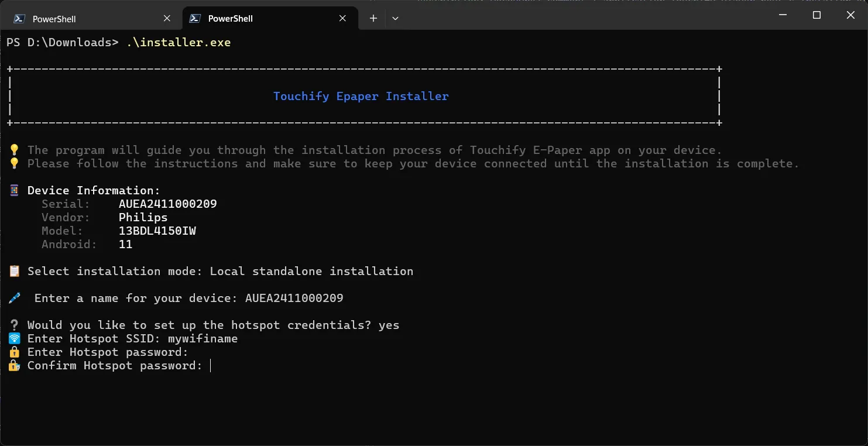The height and width of the screenshot is (446, 868).
Task: Open a new tab with plus button
Action: click(373, 19)
